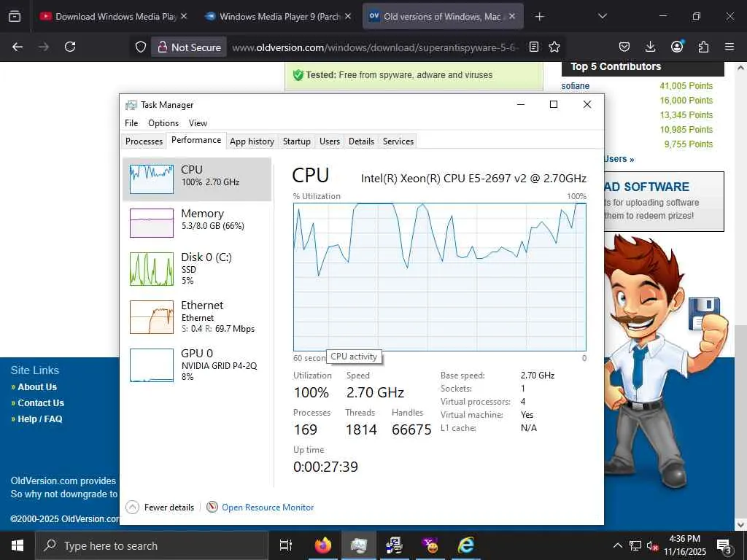Open sofiane contributor profile link
Viewport: 747px width, 560px height.
[575, 86]
